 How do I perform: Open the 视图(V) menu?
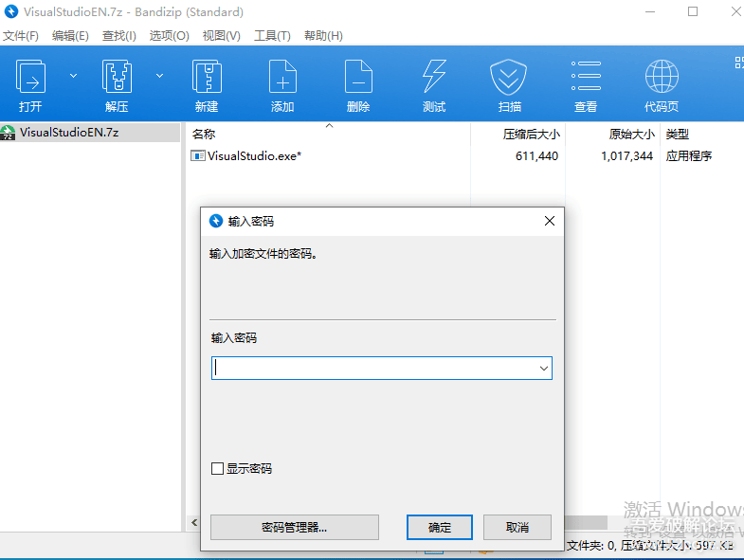221,36
